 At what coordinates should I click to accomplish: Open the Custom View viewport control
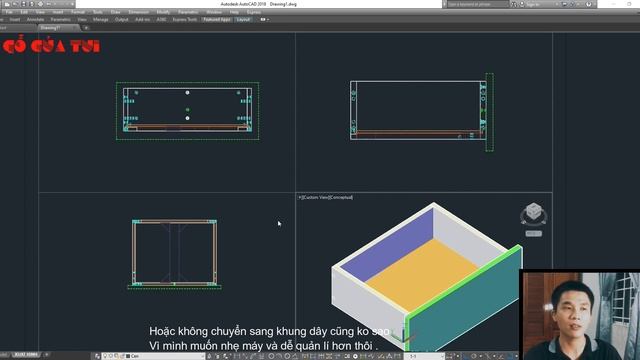click(316, 198)
